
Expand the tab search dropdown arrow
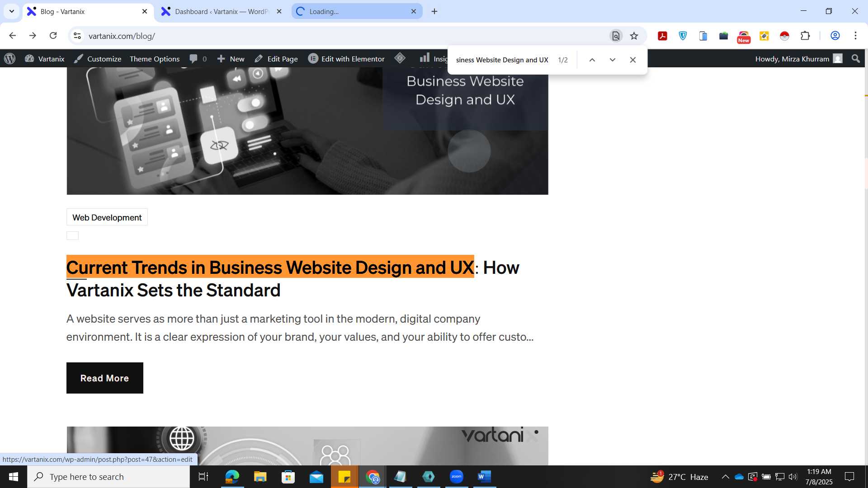[x=12, y=11]
